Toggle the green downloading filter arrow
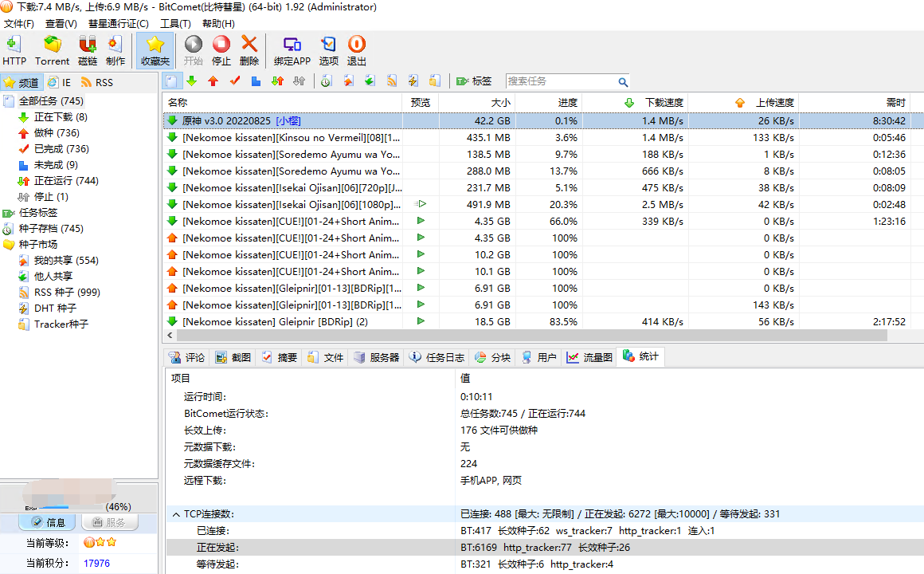 pos(191,81)
